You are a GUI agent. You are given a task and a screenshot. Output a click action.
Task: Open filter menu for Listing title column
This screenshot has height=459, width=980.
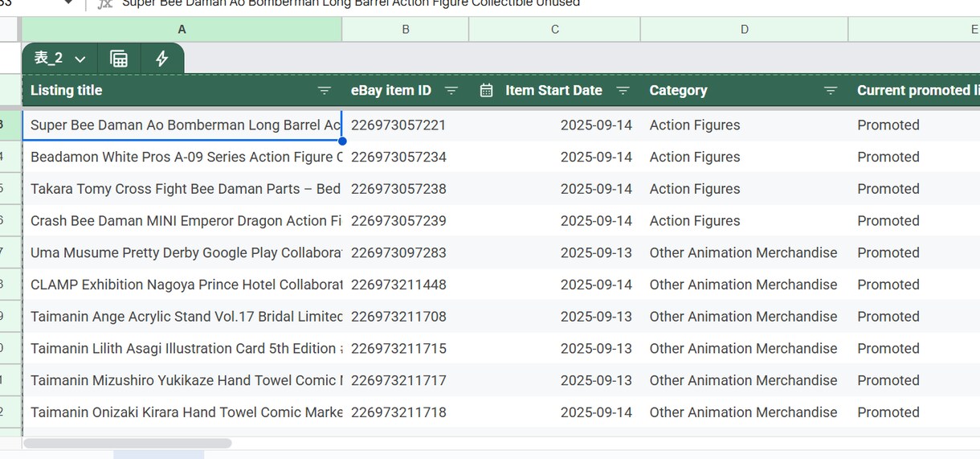click(325, 91)
